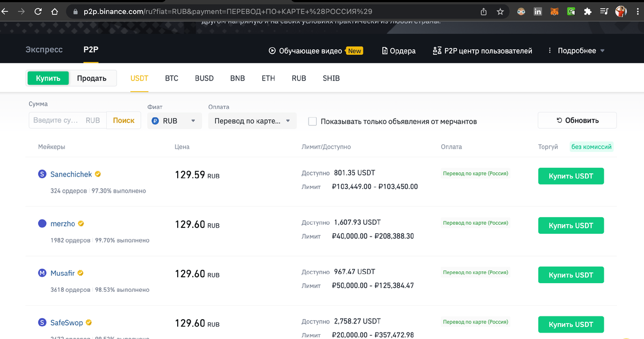The width and height of the screenshot is (644, 339).
Task: Enable showing only merchant listings
Action: 312,121
